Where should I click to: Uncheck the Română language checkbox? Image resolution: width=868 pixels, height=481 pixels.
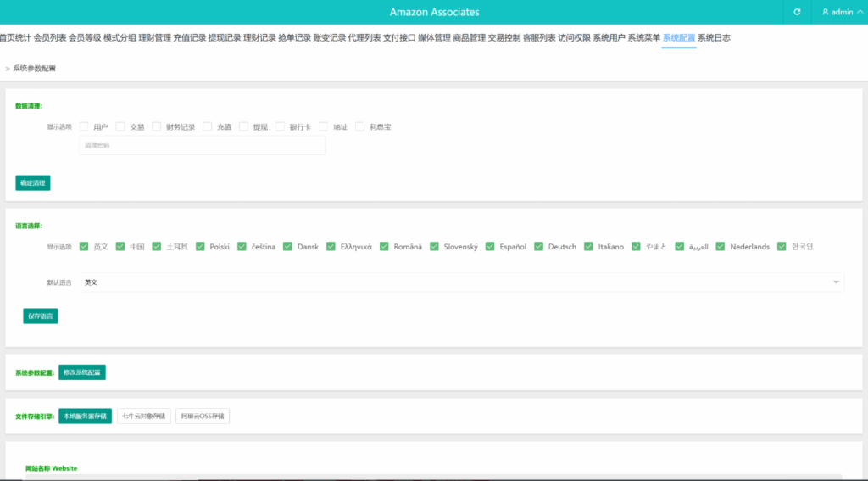(384, 246)
